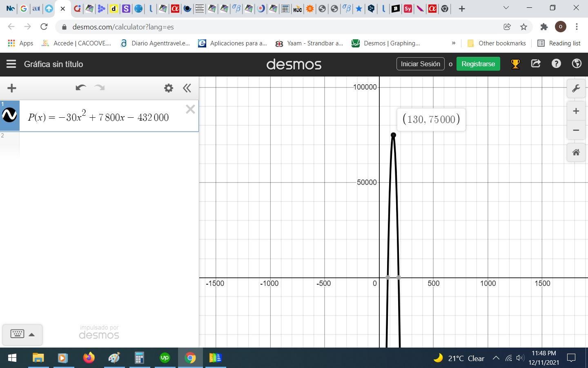
Task: Zoom out on the graph
Action: pyautogui.click(x=576, y=130)
